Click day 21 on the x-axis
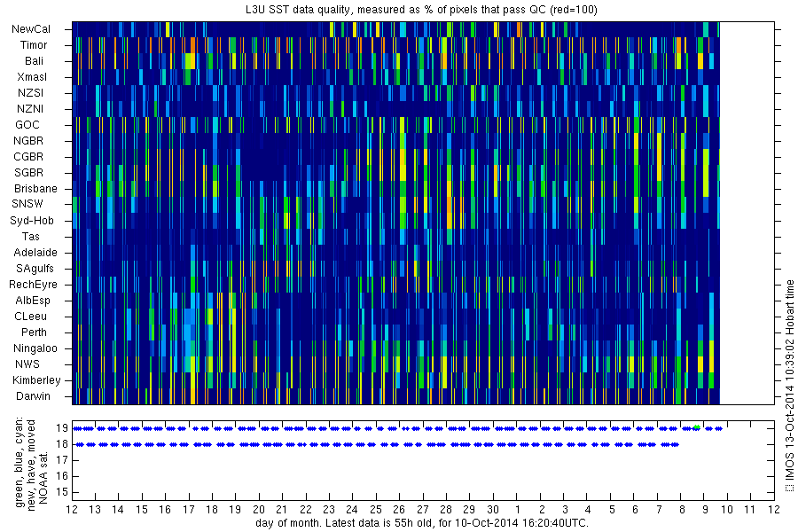 tap(282, 510)
